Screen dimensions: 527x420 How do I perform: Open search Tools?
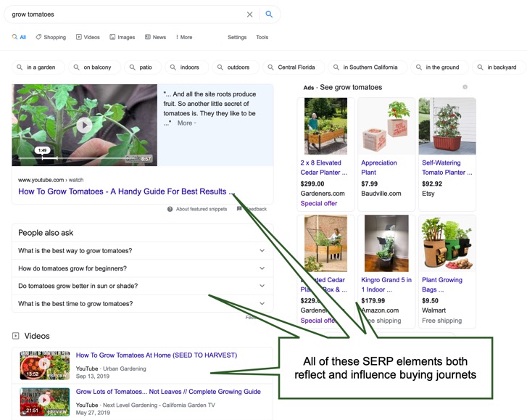262,37
